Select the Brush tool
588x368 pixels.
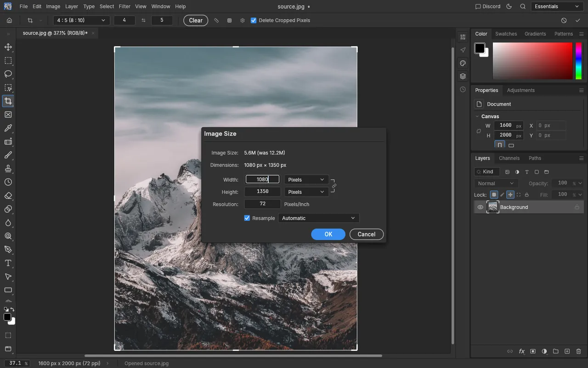pos(8,155)
